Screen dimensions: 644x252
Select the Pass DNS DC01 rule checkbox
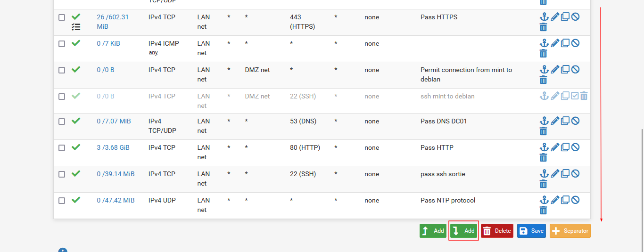(62, 122)
